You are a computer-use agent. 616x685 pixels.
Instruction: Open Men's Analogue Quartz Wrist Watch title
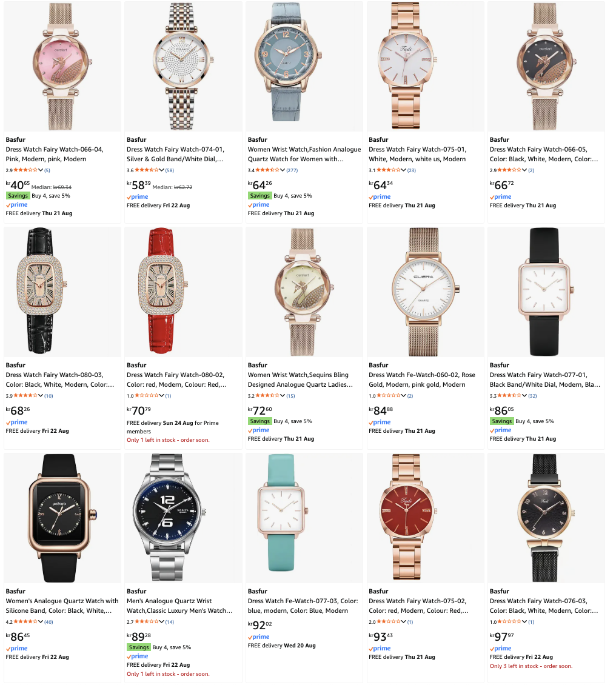point(179,606)
